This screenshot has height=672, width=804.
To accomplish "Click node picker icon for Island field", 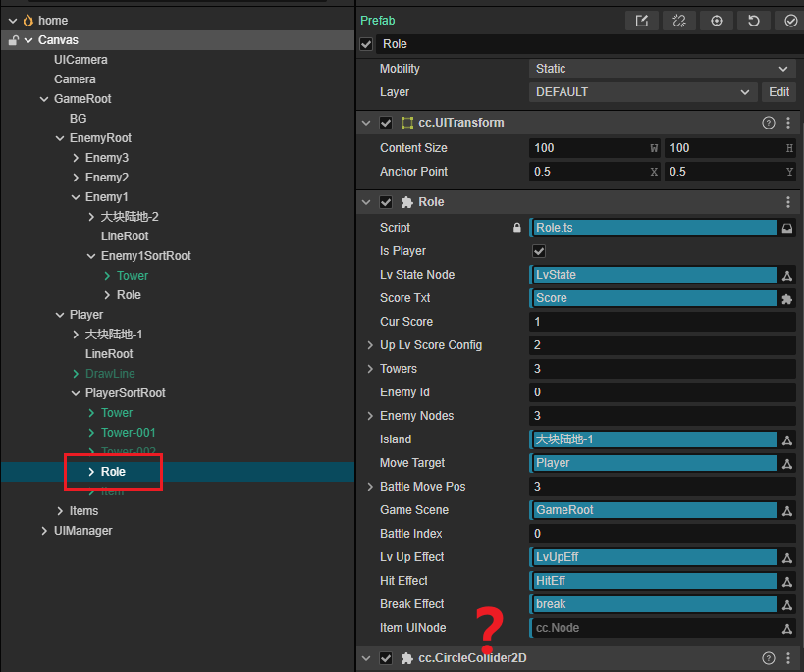I will point(787,440).
